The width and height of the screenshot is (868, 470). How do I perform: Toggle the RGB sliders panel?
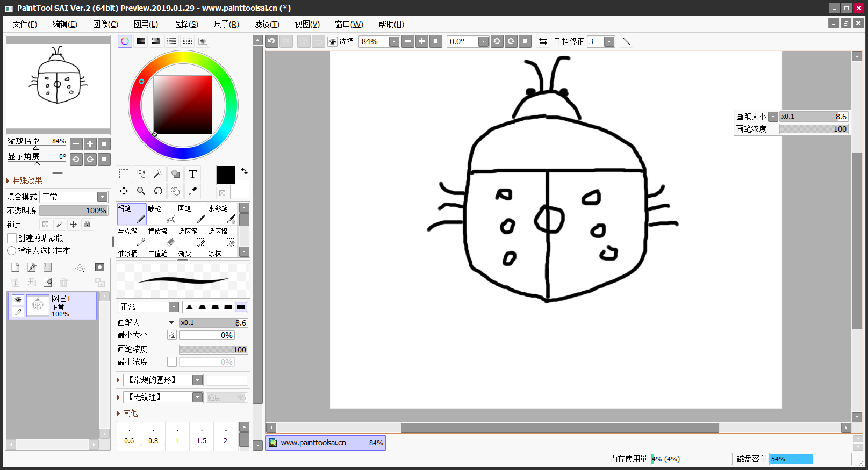140,41
